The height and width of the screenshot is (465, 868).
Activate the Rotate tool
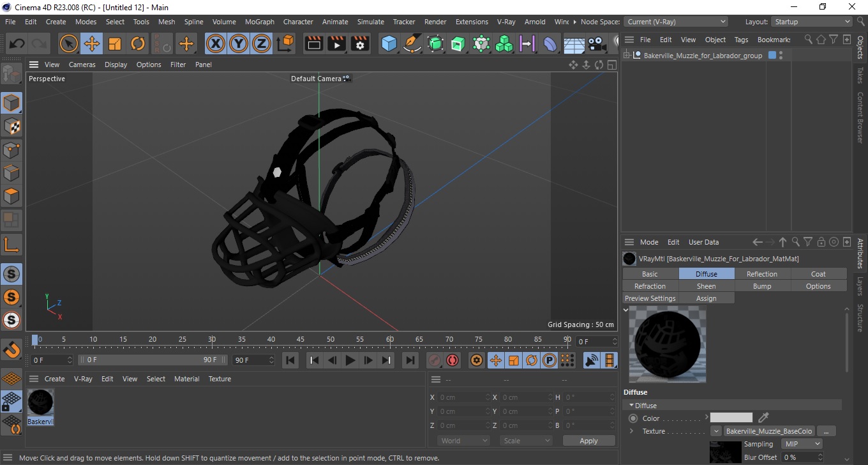(x=138, y=44)
